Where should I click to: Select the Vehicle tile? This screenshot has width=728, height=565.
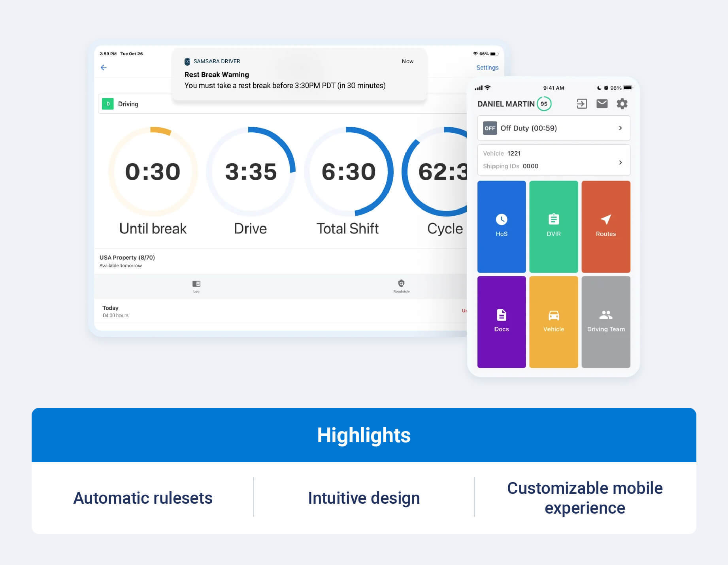click(x=553, y=322)
